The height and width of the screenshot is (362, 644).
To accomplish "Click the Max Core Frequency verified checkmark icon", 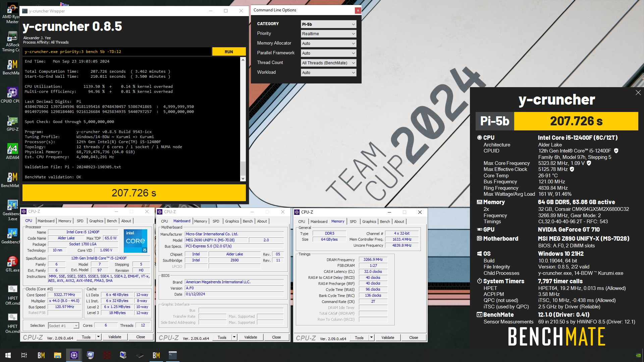I will click(x=589, y=163).
